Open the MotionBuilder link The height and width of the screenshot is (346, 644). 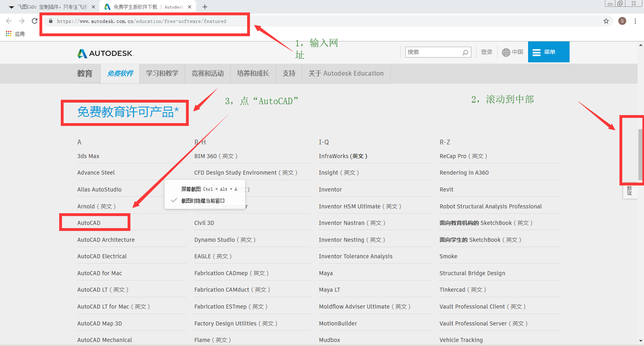tap(338, 323)
